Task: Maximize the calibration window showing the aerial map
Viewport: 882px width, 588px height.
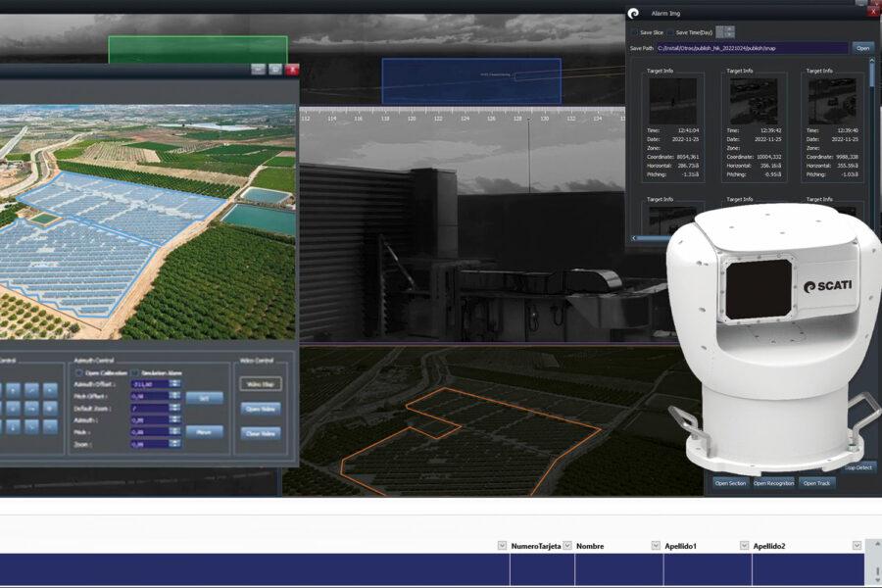Action: [275, 70]
